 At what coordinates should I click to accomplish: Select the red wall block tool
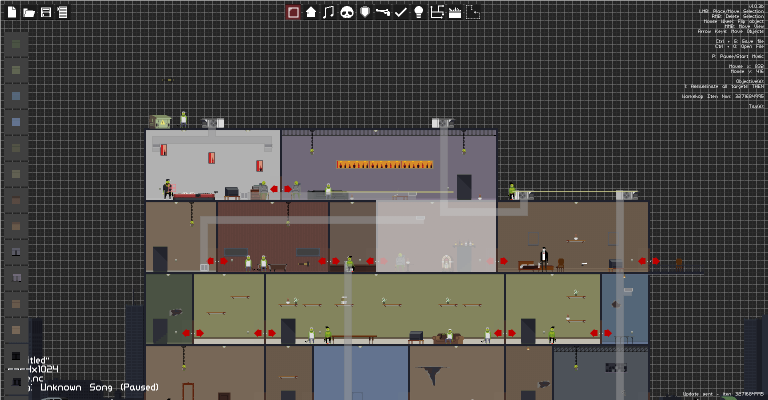tap(293, 12)
